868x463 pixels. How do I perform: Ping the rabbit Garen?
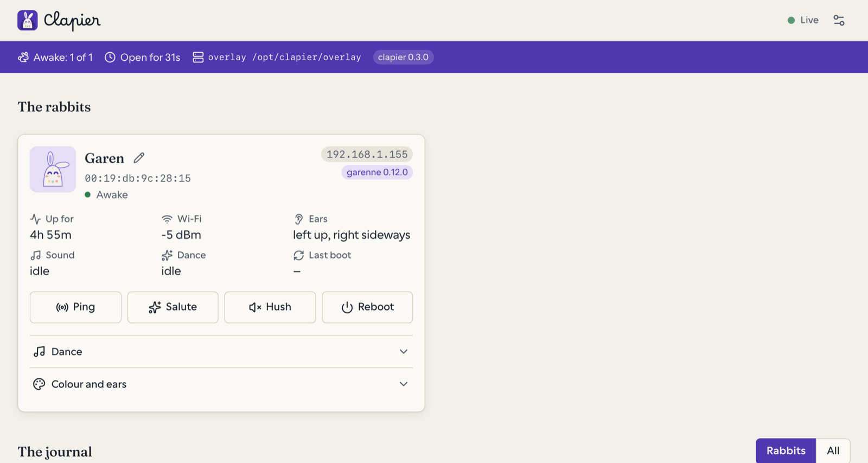pyautogui.click(x=75, y=307)
